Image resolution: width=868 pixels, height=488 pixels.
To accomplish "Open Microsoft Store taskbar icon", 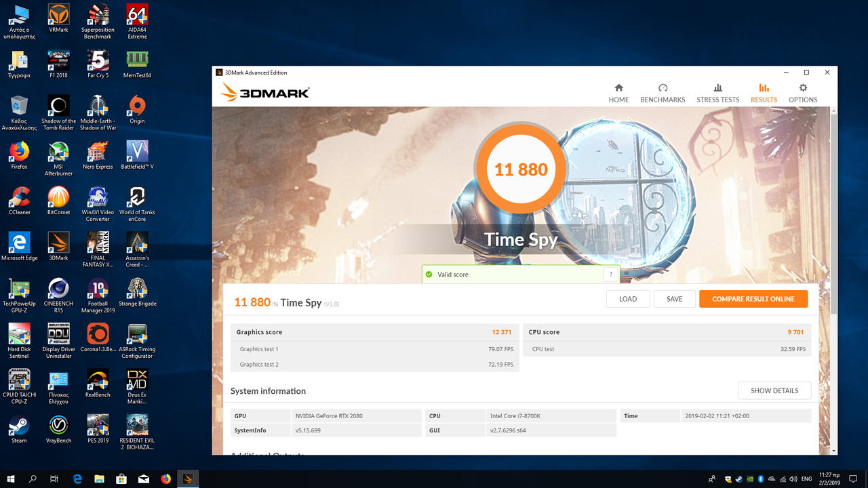I will (121, 479).
